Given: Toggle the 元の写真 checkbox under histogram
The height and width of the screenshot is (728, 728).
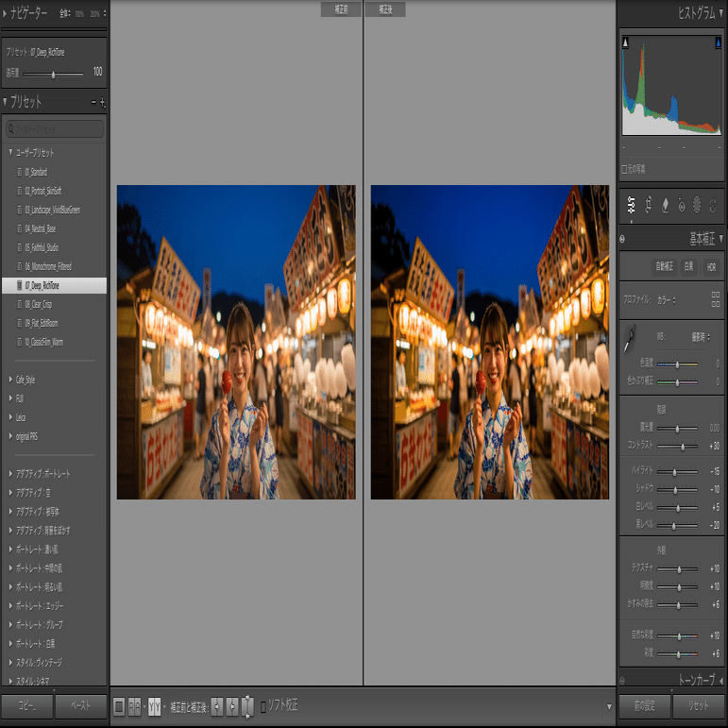Looking at the screenshot, I should click(624, 169).
